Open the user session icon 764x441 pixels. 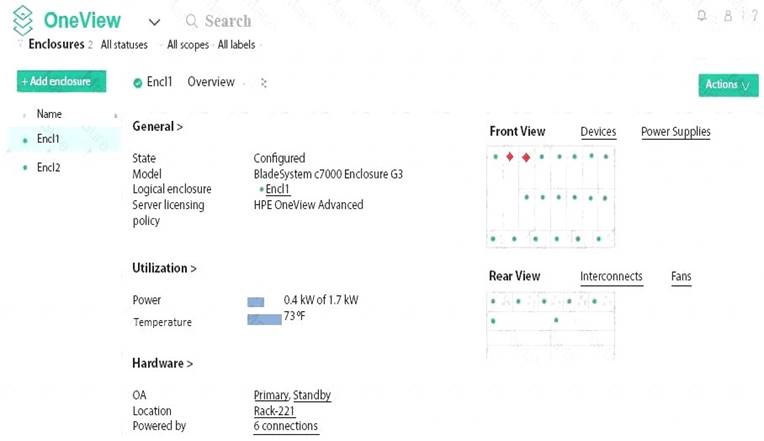pos(728,16)
